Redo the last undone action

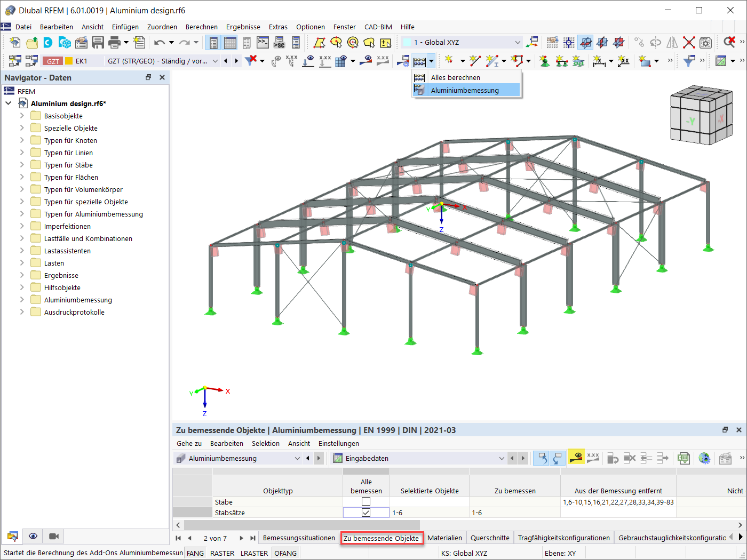click(x=185, y=43)
